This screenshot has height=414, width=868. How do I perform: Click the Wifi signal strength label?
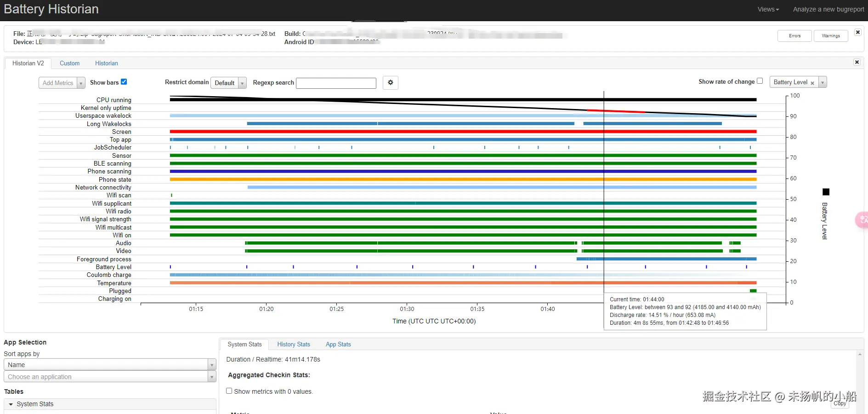click(105, 219)
